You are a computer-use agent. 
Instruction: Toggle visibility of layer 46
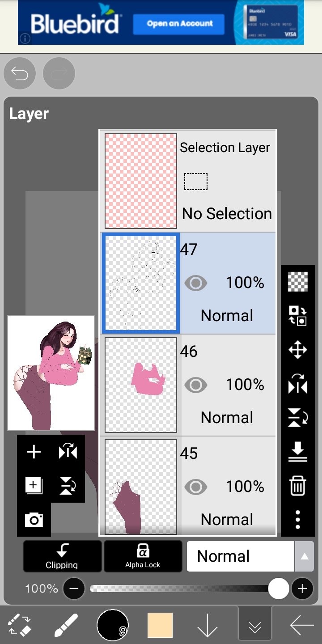tap(195, 385)
